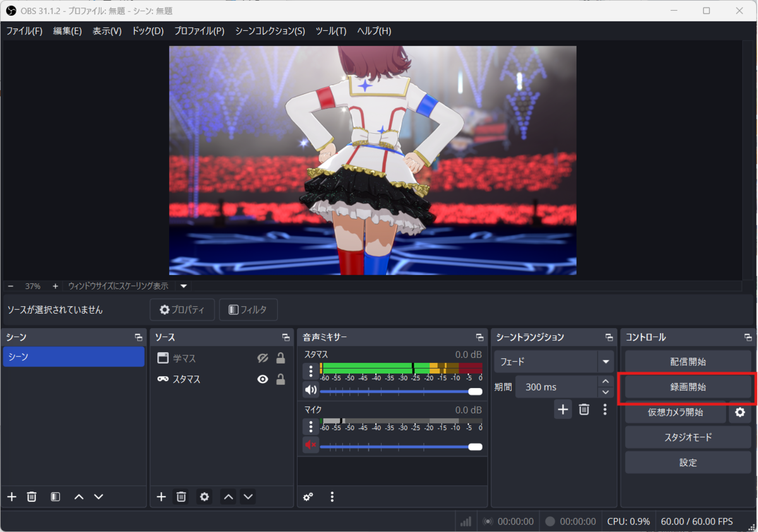This screenshot has width=758, height=532.
Task: Increase transition duration up arrow
Action: coord(606,381)
